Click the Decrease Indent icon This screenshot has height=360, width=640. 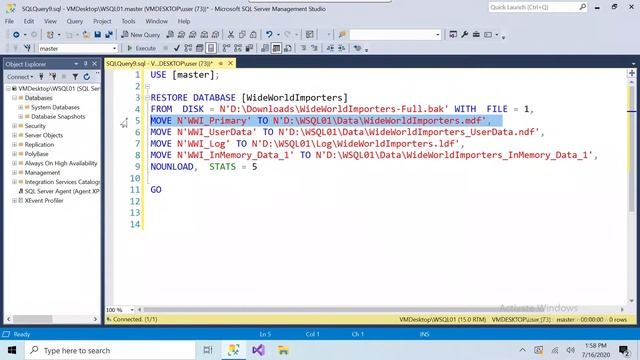330,48
